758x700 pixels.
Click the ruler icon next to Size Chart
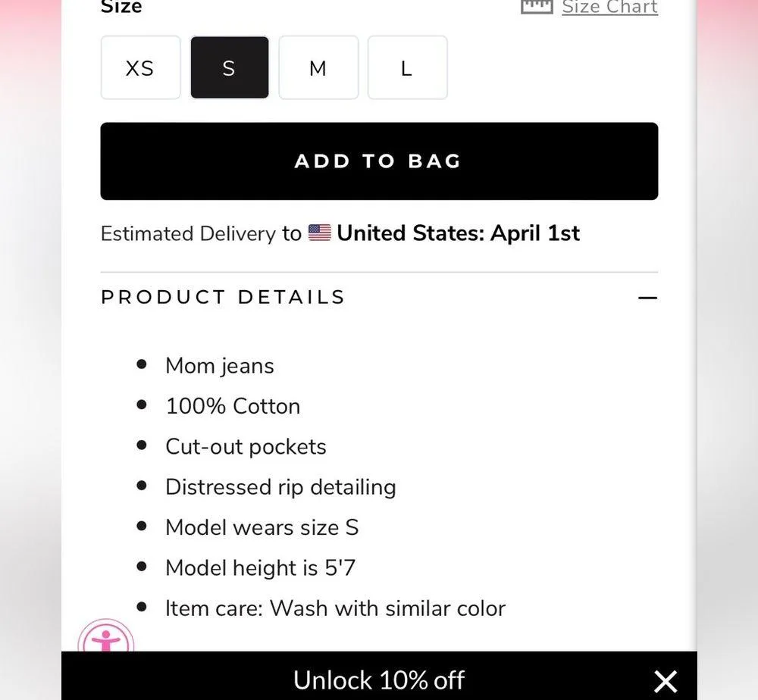(535, 6)
